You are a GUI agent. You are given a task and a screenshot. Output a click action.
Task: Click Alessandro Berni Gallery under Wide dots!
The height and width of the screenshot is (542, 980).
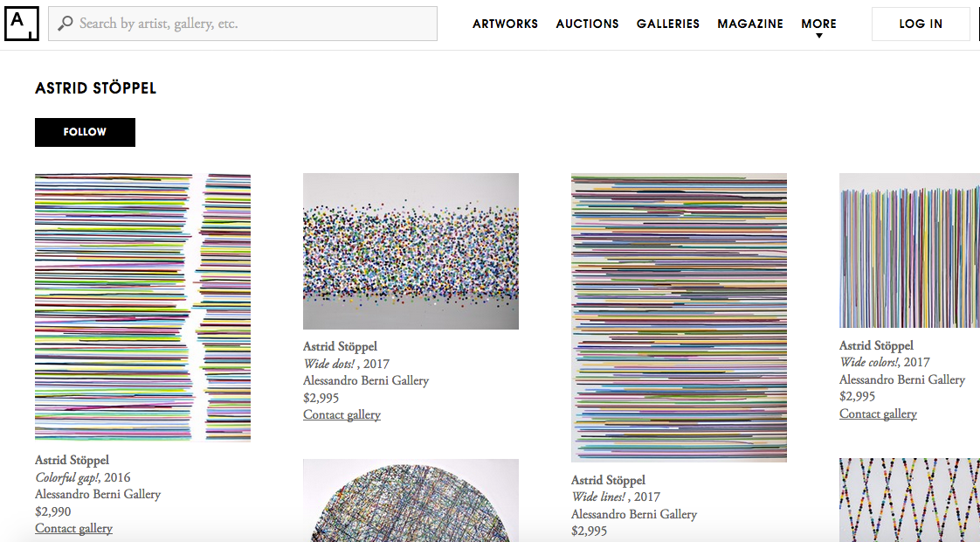coord(366,380)
